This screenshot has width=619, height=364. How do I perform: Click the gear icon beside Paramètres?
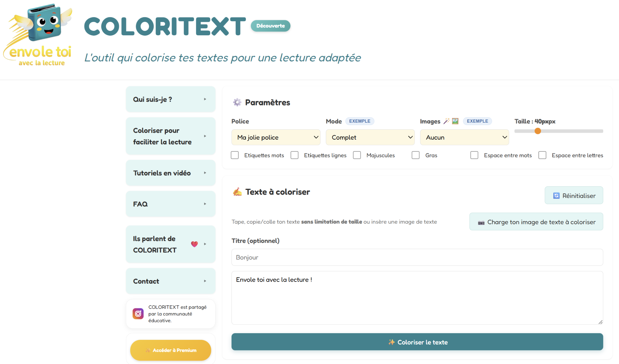(238, 102)
